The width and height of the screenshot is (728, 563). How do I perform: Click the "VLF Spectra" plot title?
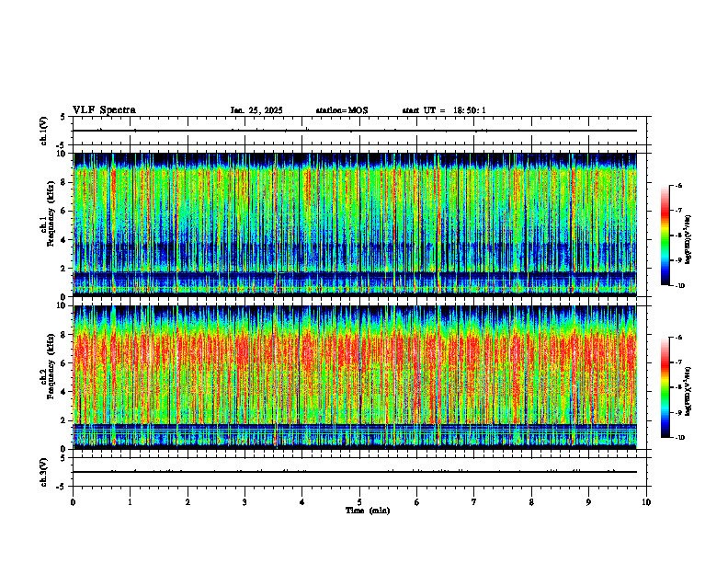click(104, 110)
